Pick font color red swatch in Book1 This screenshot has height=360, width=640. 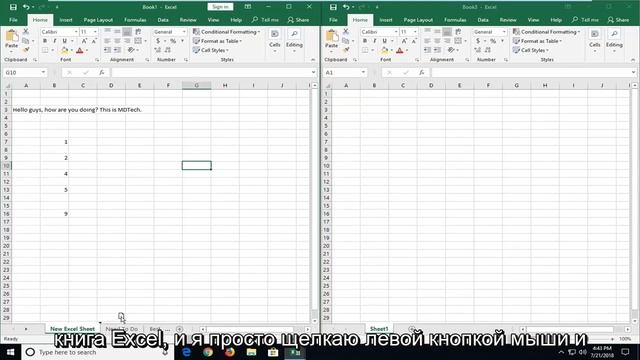point(80,50)
